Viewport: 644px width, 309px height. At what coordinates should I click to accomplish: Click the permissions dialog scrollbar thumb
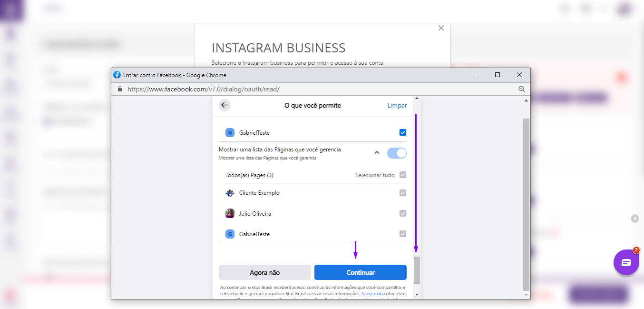point(417,270)
